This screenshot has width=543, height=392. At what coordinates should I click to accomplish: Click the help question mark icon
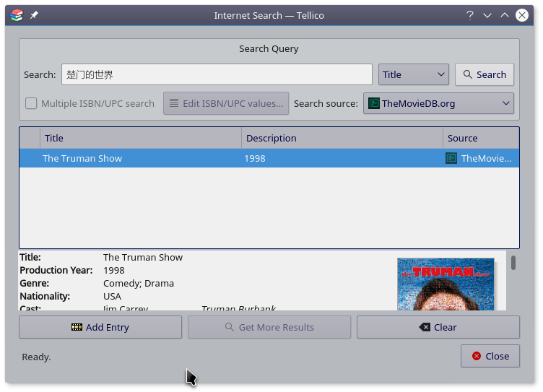[470, 15]
